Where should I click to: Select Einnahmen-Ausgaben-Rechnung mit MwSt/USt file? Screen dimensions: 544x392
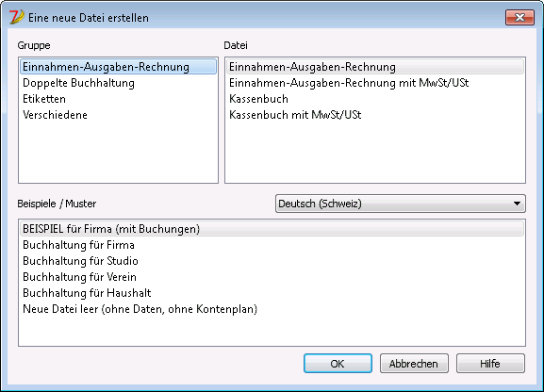click(375, 83)
